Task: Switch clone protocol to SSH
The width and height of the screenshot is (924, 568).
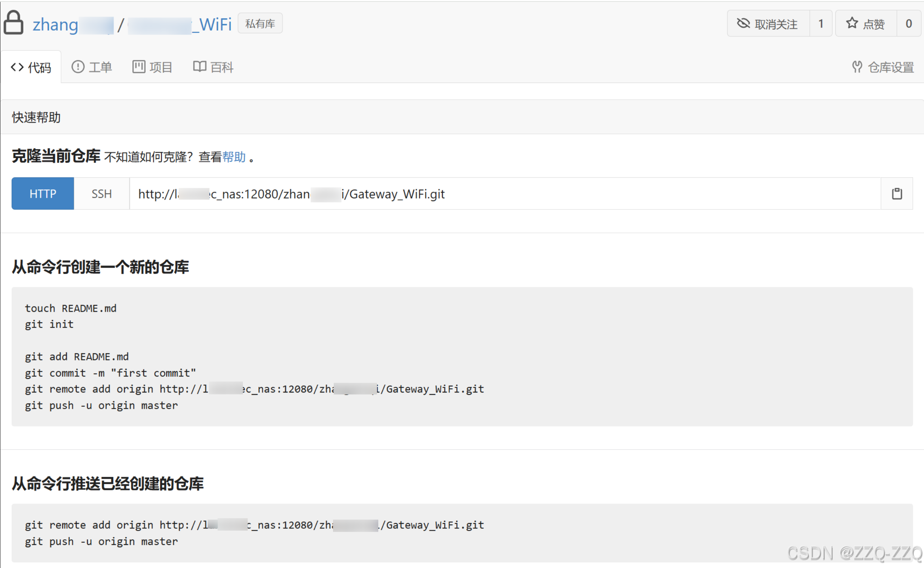Action: [101, 194]
